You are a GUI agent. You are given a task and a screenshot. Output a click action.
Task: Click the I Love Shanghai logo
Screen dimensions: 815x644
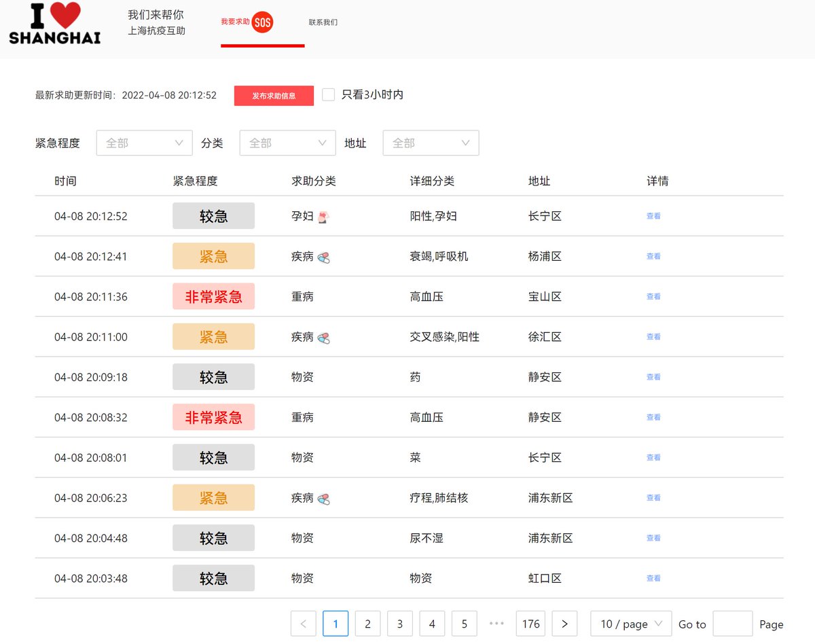click(54, 23)
